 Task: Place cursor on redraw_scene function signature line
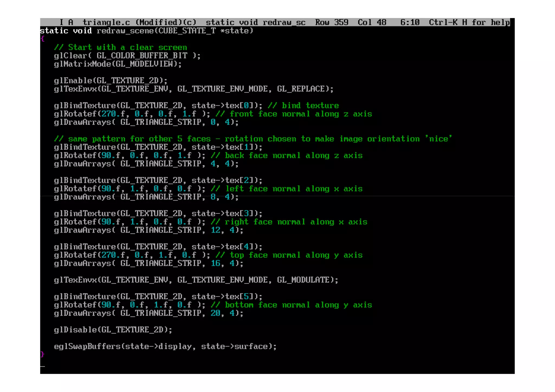pyautogui.click(x=147, y=31)
